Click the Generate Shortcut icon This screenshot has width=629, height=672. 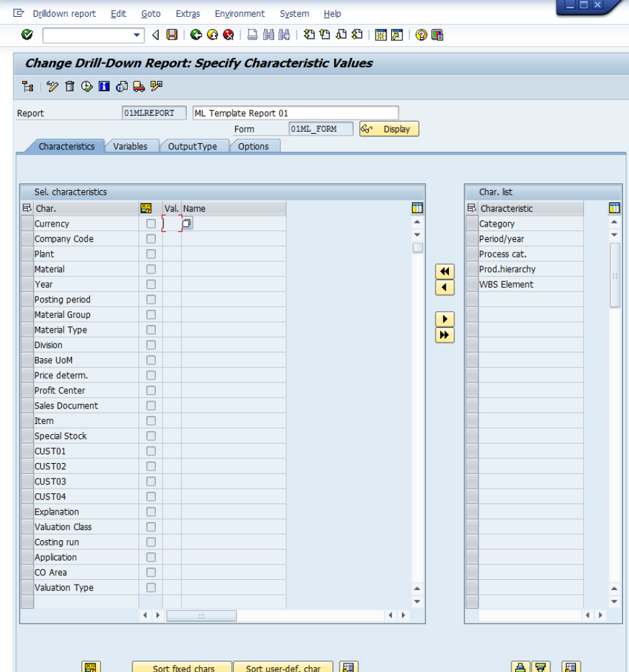point(397,35)
